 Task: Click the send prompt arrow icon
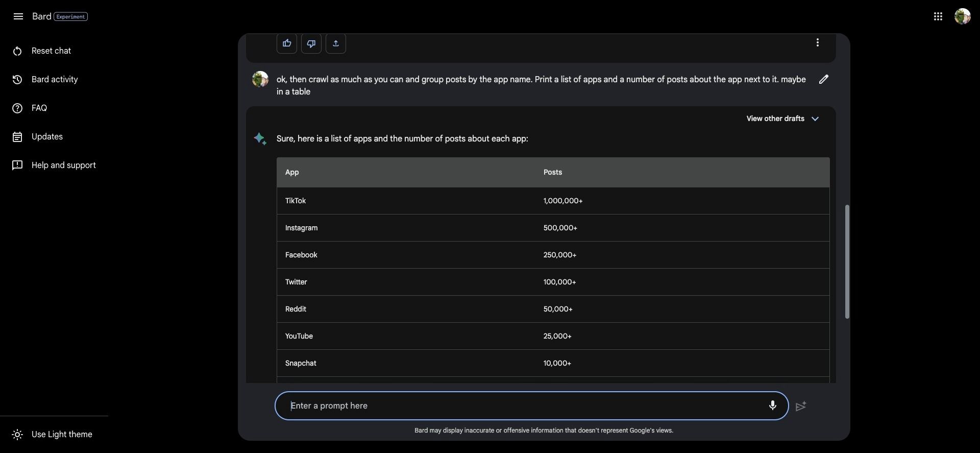pyautogui.click(x=801, y=406)
